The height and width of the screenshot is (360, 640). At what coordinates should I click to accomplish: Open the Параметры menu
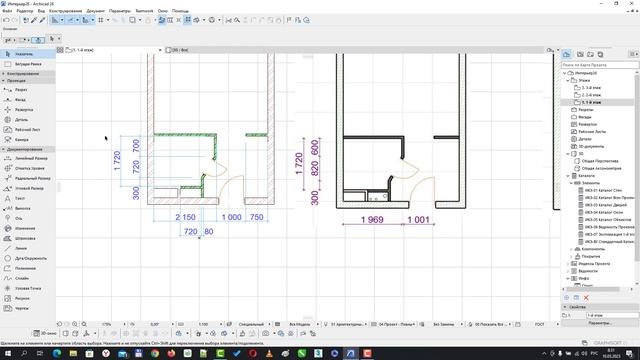click(x=120, y=11)
